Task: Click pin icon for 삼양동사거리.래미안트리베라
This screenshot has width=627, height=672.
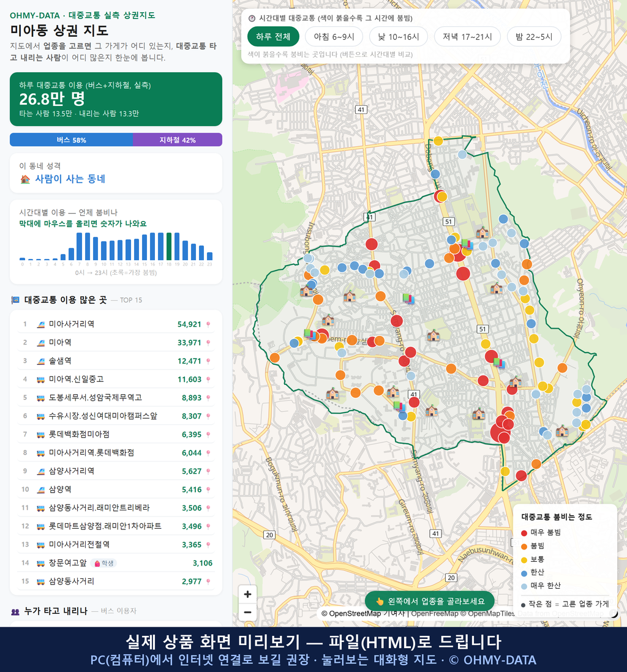Action: [x=208, y=509]
